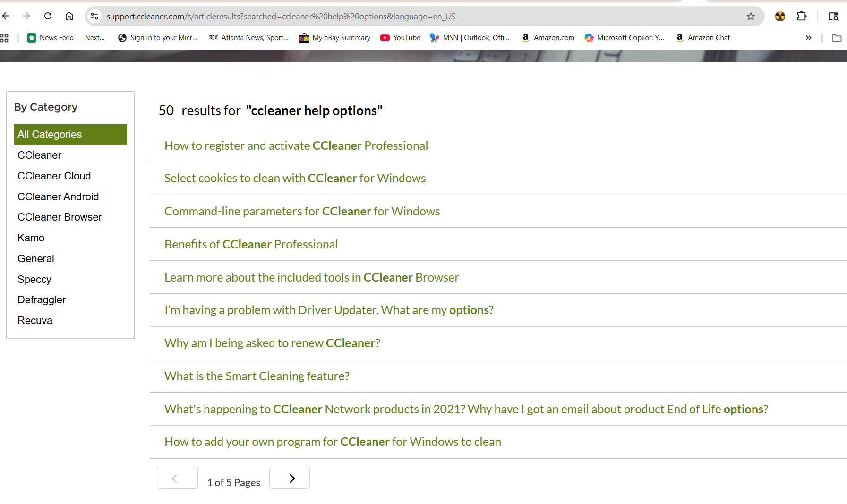This screenshot has height=504, width=847.
Task: Choose the Recuva category
Action: tap(35, 321)
